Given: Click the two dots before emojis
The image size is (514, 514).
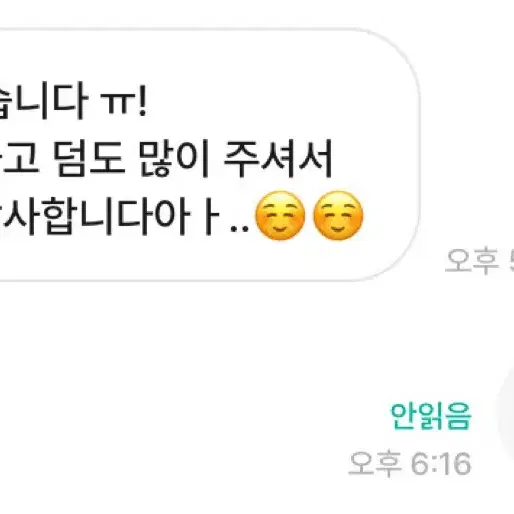Looking at the screenshot, I should coord(240,229).
